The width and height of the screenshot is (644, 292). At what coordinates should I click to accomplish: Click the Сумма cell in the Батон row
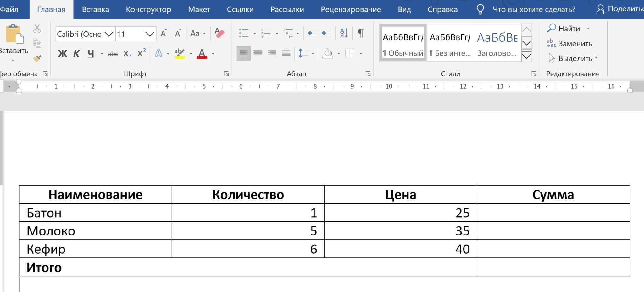(x=553, y=213)
